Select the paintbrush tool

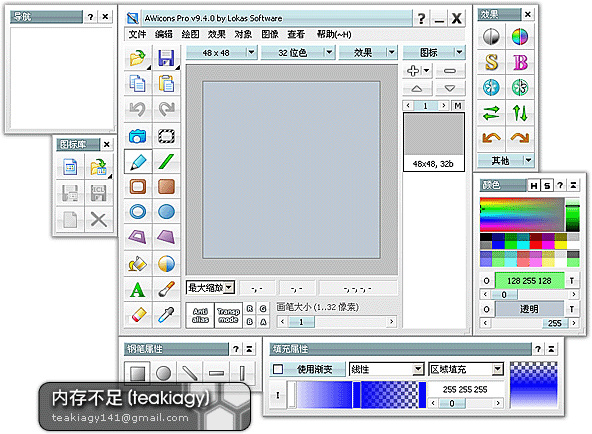[x=166, y=289]
